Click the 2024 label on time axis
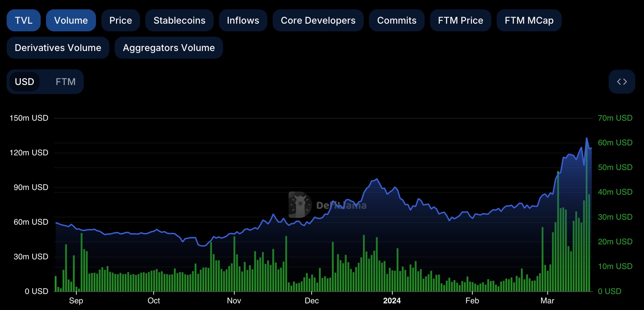Screen dimensions: 644x310 (x=392, y=301)
